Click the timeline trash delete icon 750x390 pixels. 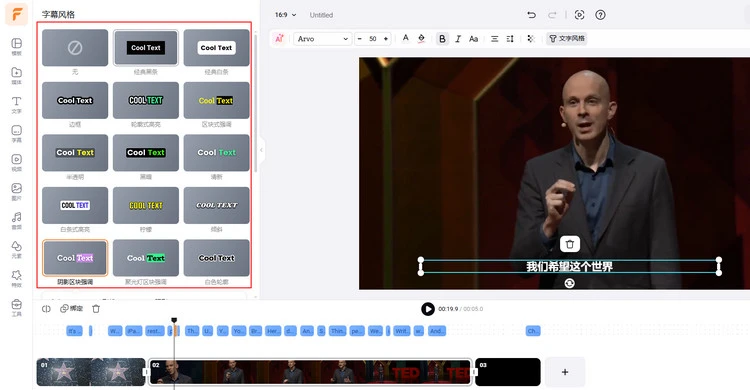click(x=96, y=309)
